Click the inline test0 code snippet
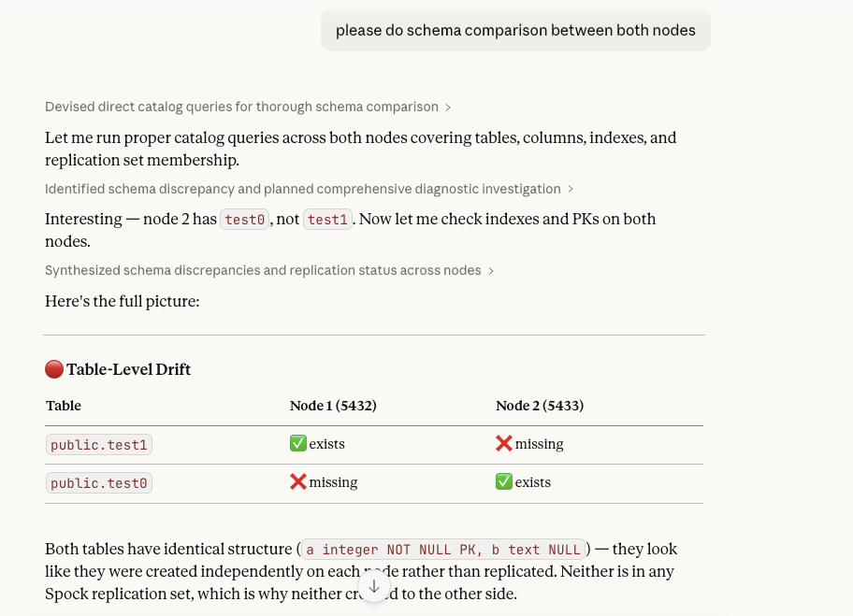The height and width of the screenshot is (616, 853). point(245,220)
